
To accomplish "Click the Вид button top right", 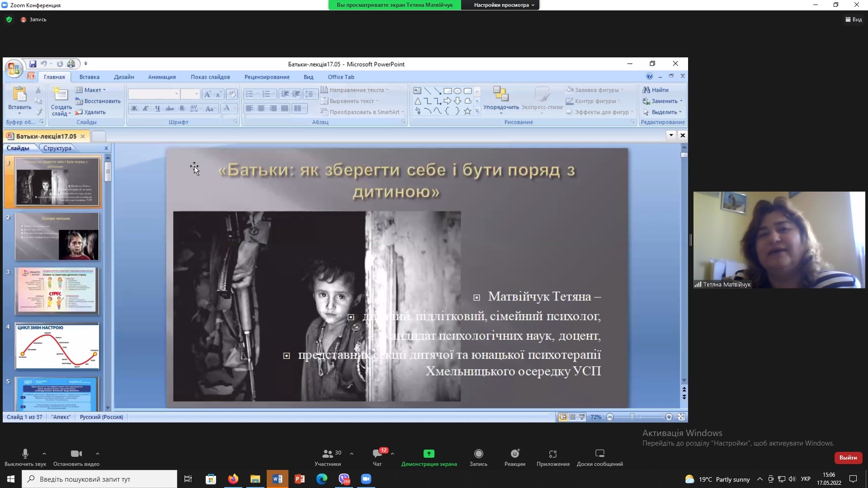I will (854, 19).
